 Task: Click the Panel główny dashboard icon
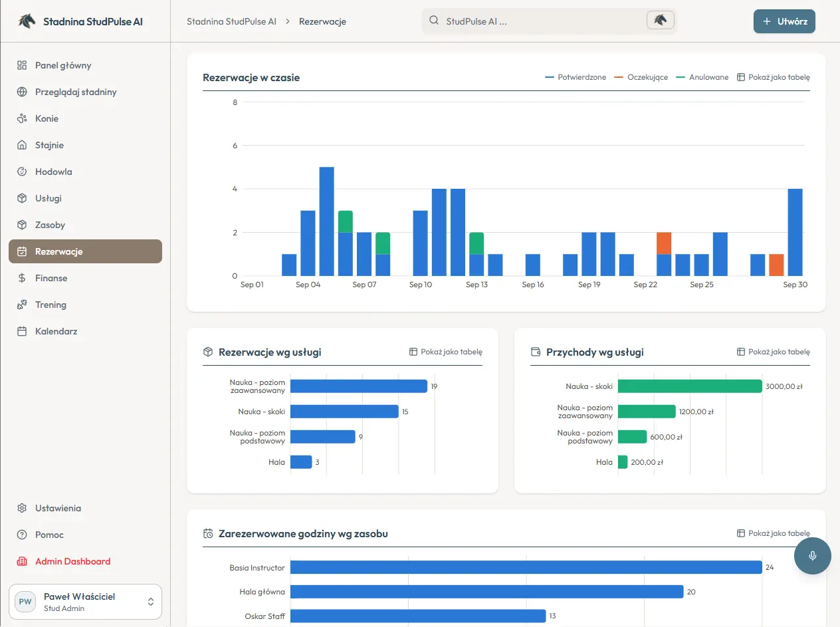[22, 65]
